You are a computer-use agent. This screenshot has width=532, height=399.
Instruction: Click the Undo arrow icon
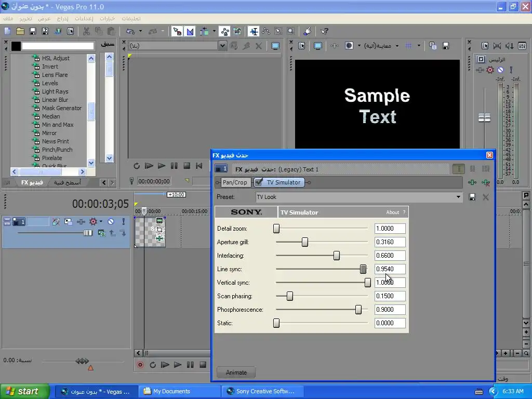point(130,32)
